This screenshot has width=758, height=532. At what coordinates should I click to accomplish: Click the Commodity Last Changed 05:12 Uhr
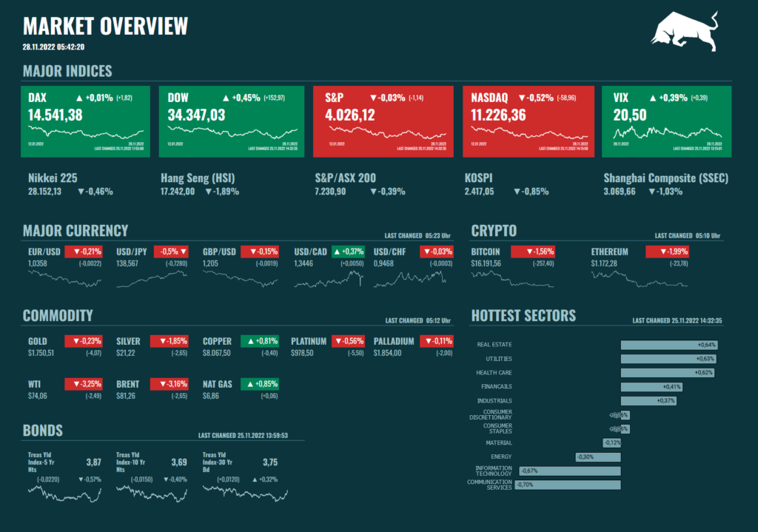coord(417,321)
